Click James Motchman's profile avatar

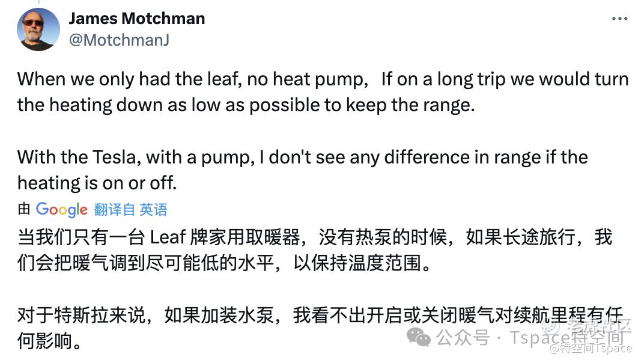[x=40, y=30]
